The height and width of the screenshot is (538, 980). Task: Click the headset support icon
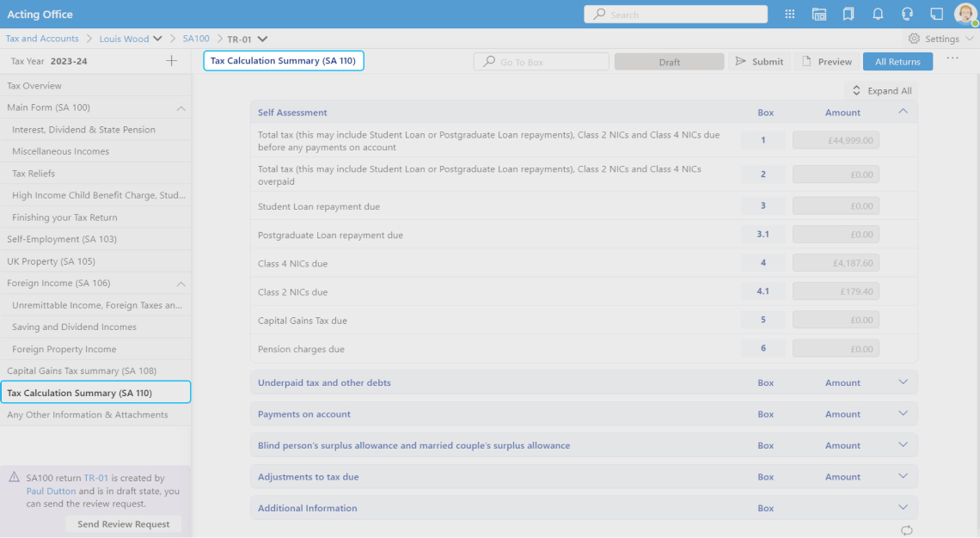pyautogui.click(x=907, y=15)
